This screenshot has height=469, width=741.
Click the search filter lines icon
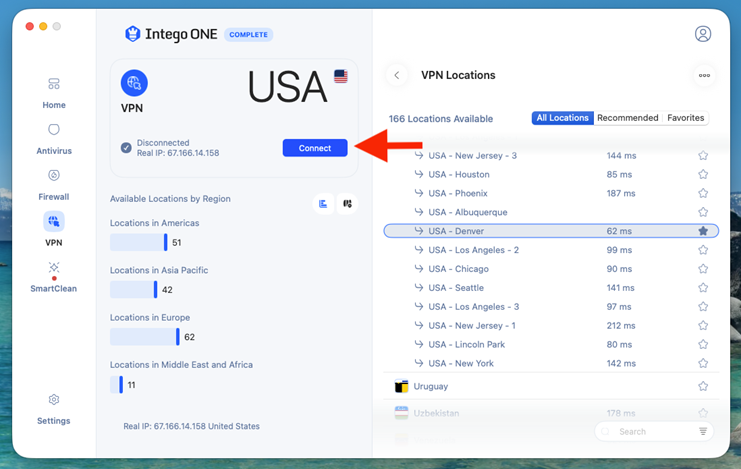click(x=703, y=431)
